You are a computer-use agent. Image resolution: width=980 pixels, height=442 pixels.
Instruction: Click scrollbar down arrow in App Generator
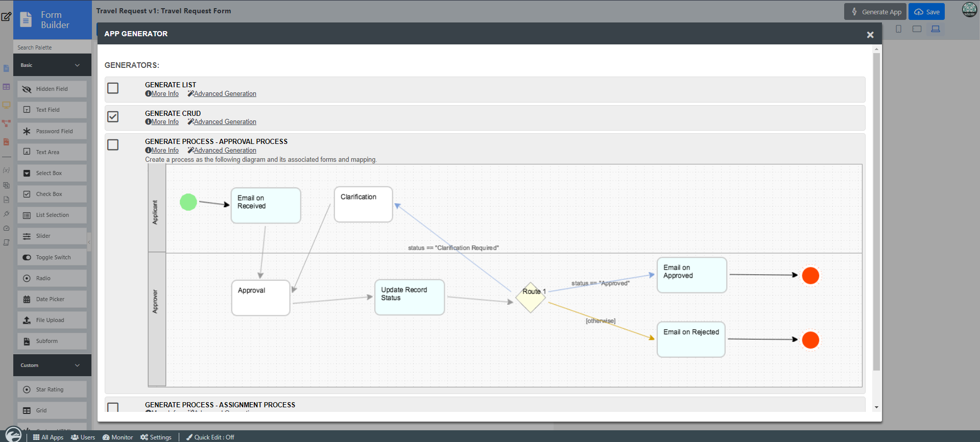coord(876,407)
